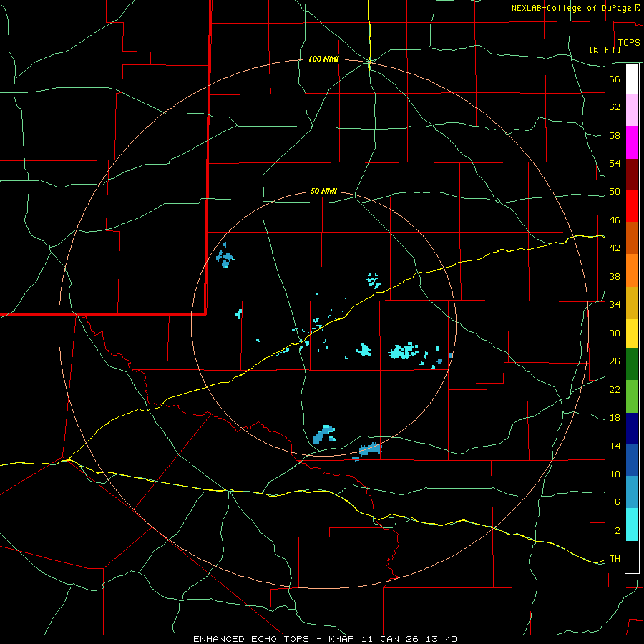This screenshot has width=644, height=644.
Task: Click the 6 value on the legend
Action: (x=618, y=502)
